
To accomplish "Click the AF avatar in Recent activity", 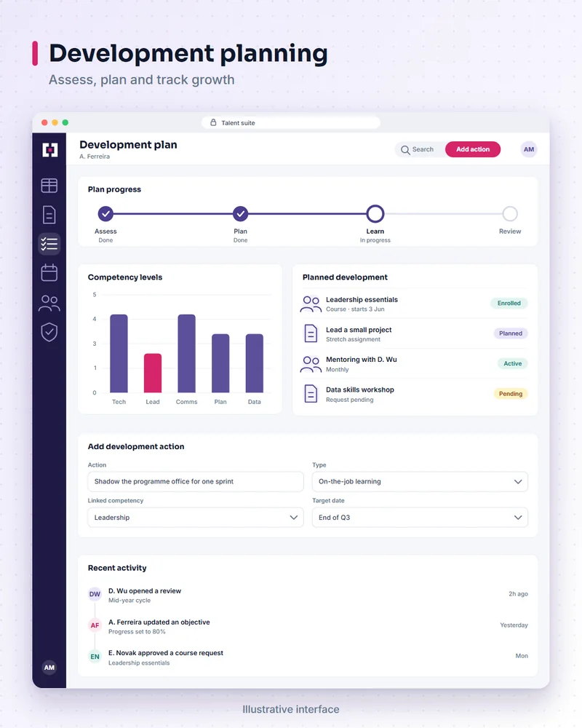I will pyautogui.click(x=95, y=625).
